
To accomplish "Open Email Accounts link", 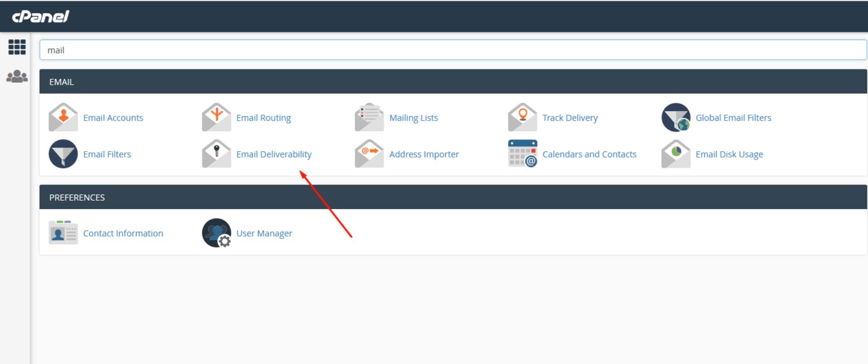I will (113, 118).
